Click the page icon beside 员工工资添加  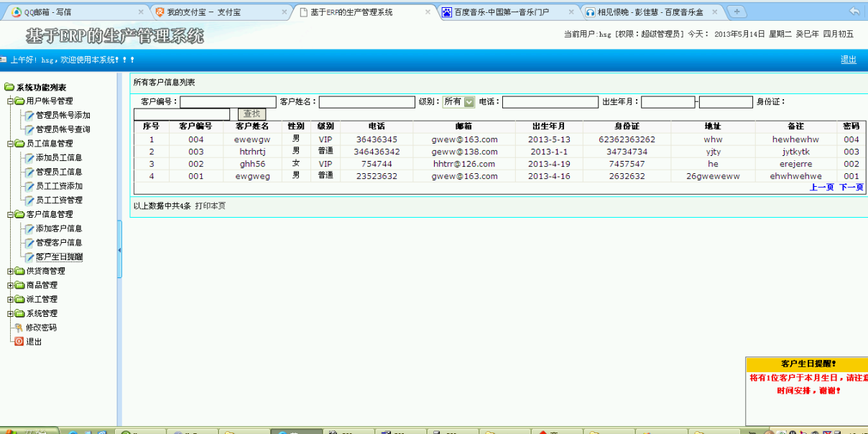tap(29, 186)
